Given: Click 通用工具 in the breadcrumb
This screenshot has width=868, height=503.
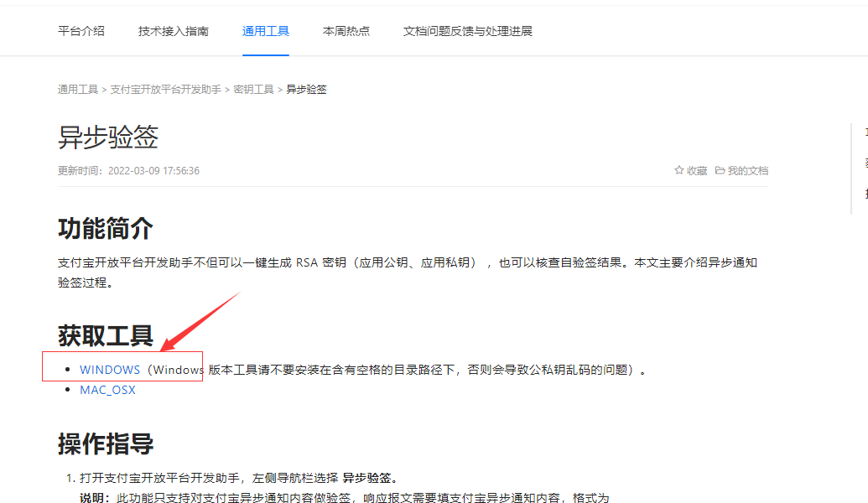Looking at the screenshot, I should click(x=77, y=90).
